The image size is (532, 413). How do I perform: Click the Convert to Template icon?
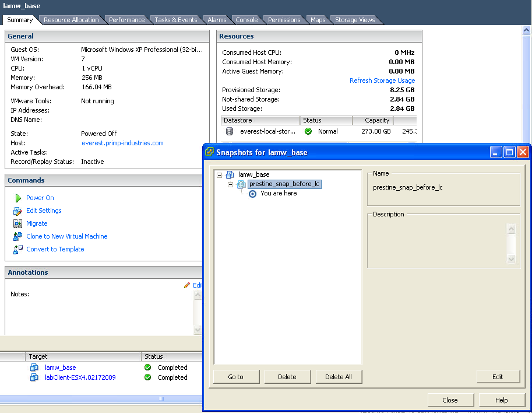coord(17,249)
